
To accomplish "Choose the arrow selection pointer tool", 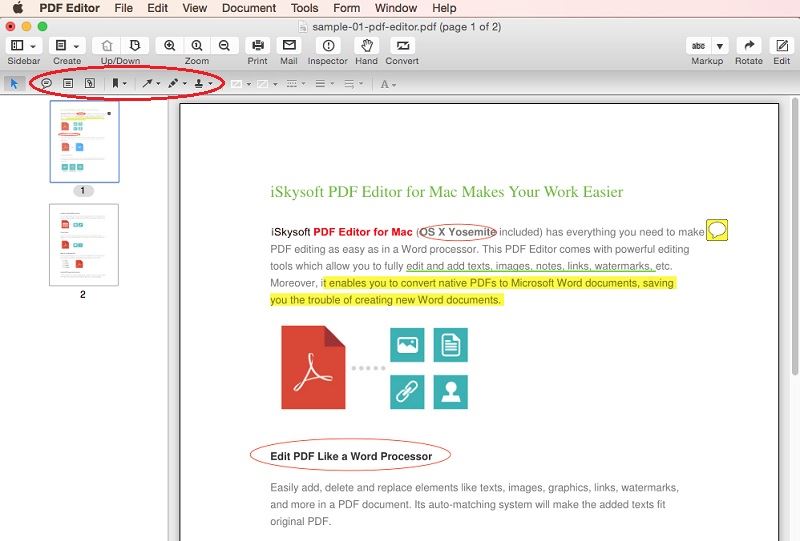I will tap(14, 84).
